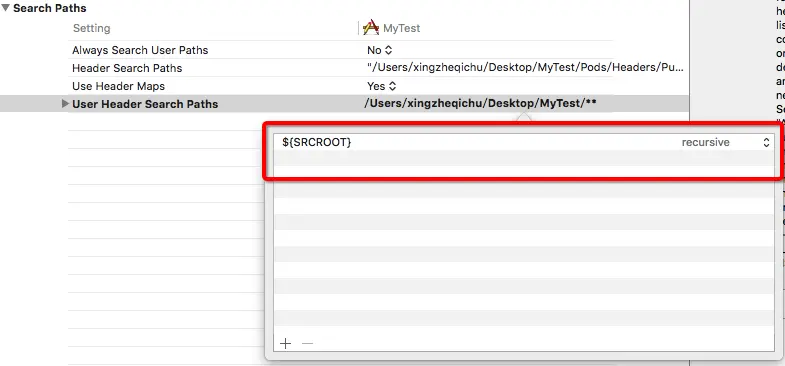Click the Header Search Paths setting name
Image resolution: width=785 pixels, height=366 pixels.
[127, 68]
